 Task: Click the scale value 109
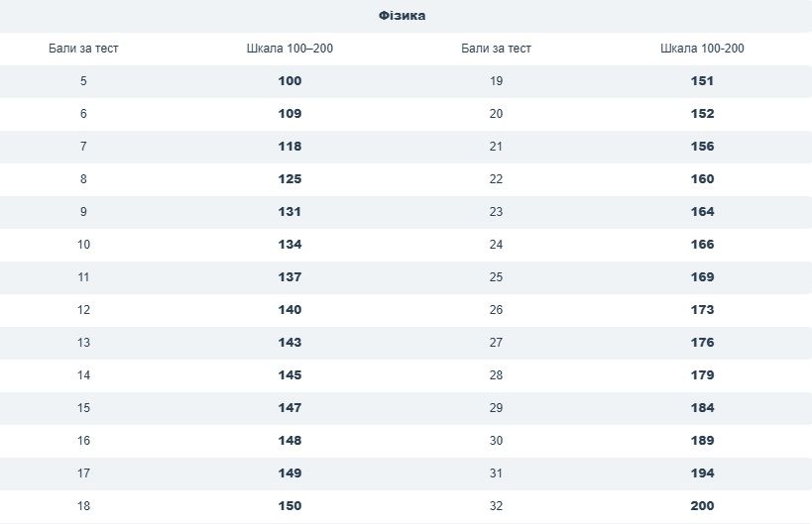pyautogui.click(x=290, y=114)
